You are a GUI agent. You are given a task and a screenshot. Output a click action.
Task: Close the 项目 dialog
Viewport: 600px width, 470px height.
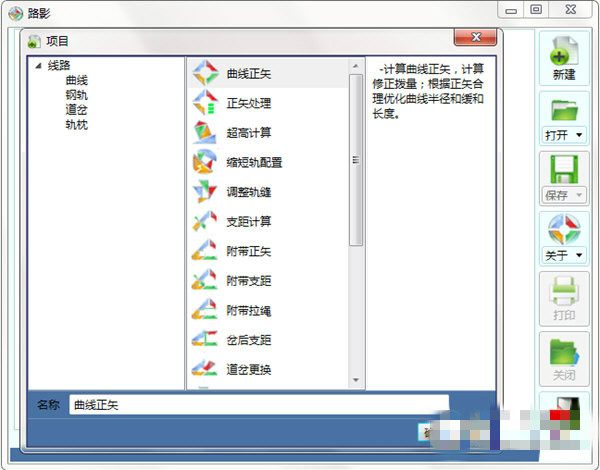pos(476,37)
